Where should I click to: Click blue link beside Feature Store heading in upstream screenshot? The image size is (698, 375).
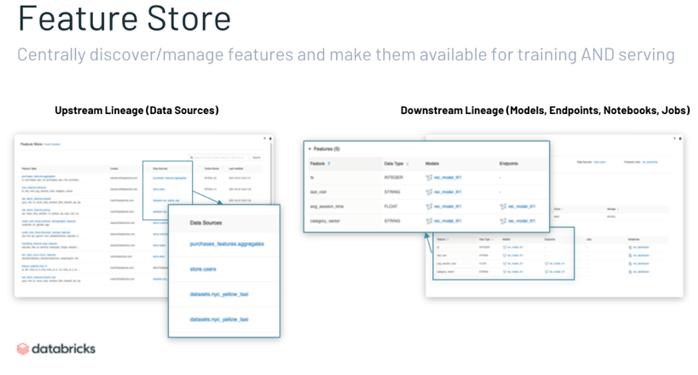tap(52, 144)
